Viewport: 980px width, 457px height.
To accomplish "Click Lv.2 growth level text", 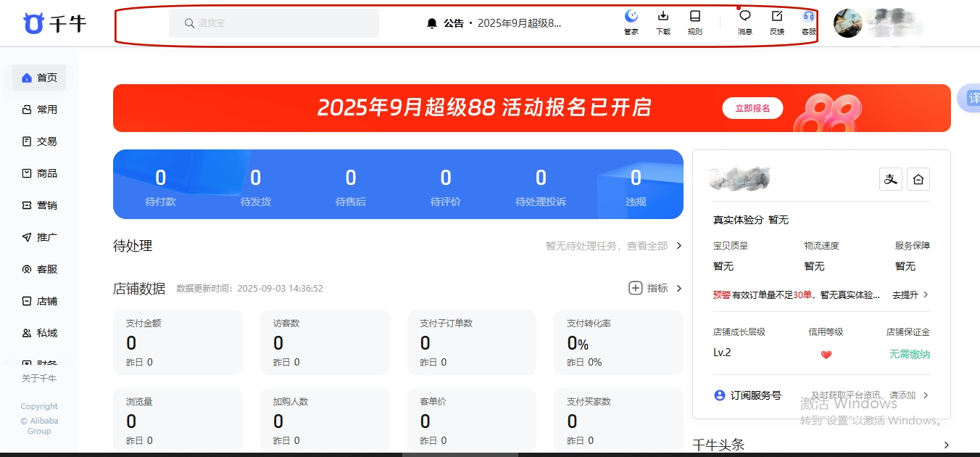I will pos(722,353).
